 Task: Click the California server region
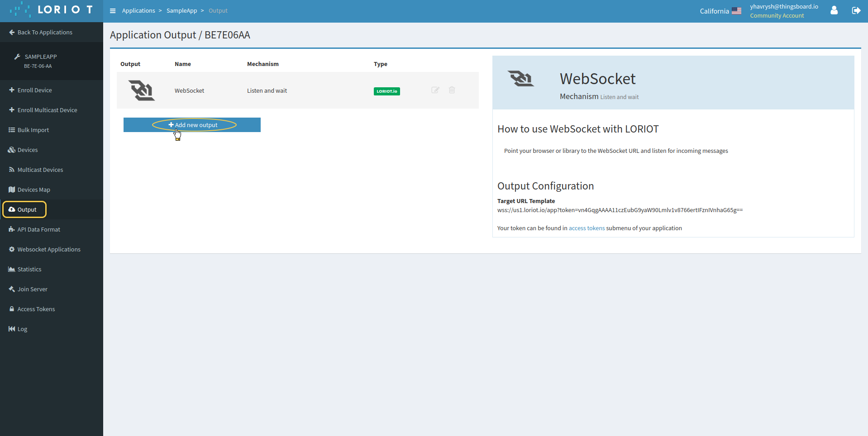tap(714, 11)
